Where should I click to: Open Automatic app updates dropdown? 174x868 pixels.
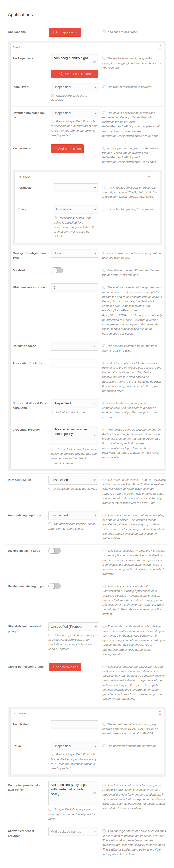click(73, 515)
